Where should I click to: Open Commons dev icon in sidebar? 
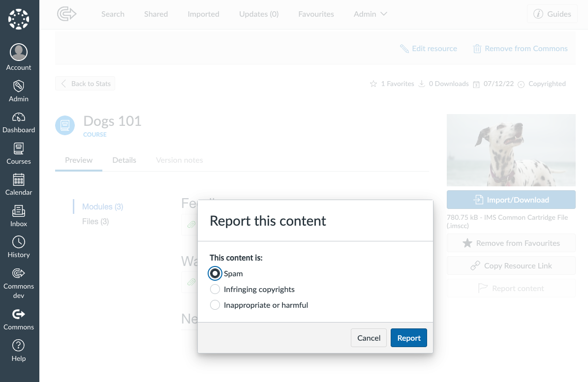pos(19,273)
